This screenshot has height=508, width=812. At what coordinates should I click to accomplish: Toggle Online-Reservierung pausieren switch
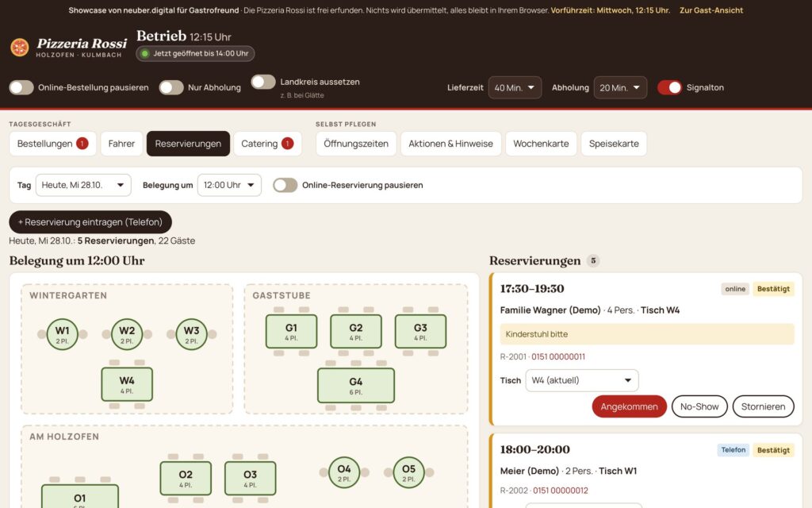285,185
